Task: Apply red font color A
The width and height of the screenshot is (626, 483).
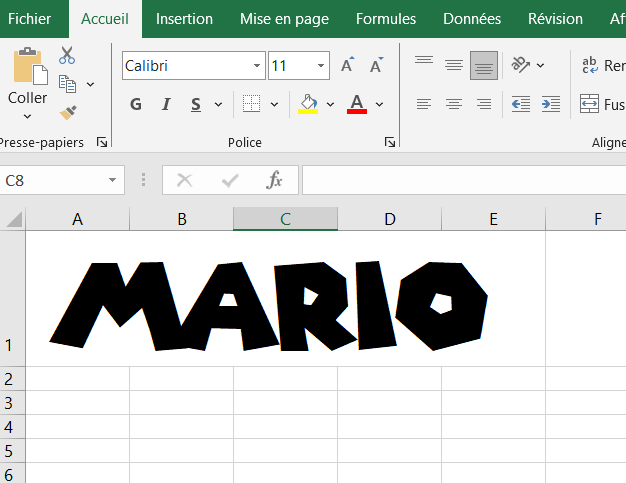Action: (x=357, y=104)
